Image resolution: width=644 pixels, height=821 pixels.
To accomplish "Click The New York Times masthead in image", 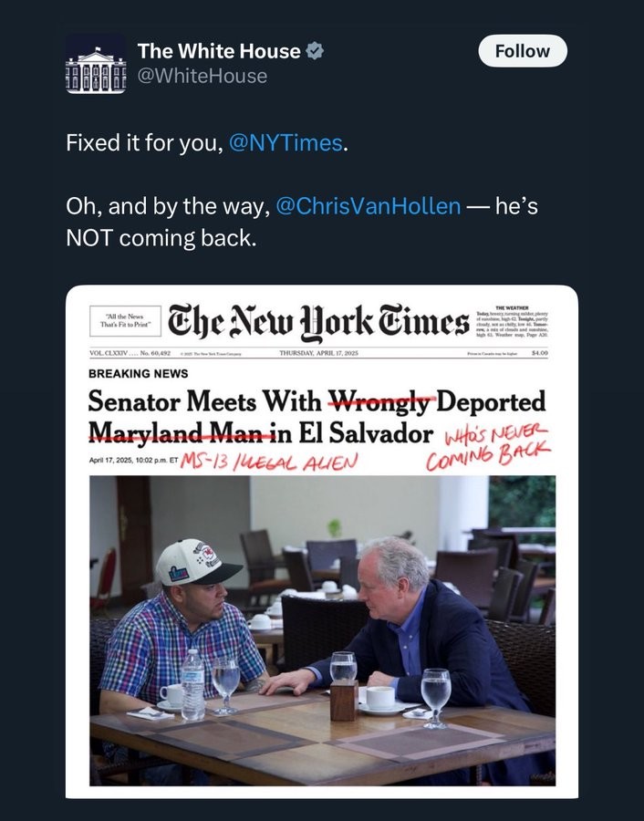I will tap(317, 320).
